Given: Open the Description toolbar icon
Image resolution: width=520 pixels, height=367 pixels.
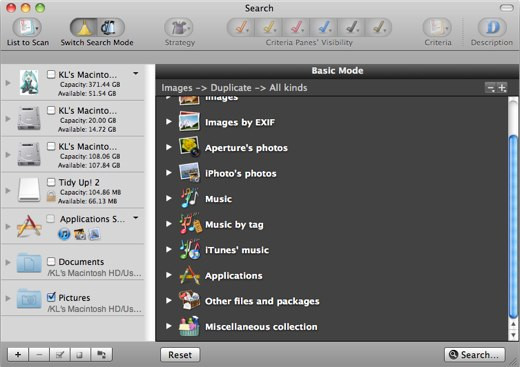Looking at the screenshot, I should point(492,27).
